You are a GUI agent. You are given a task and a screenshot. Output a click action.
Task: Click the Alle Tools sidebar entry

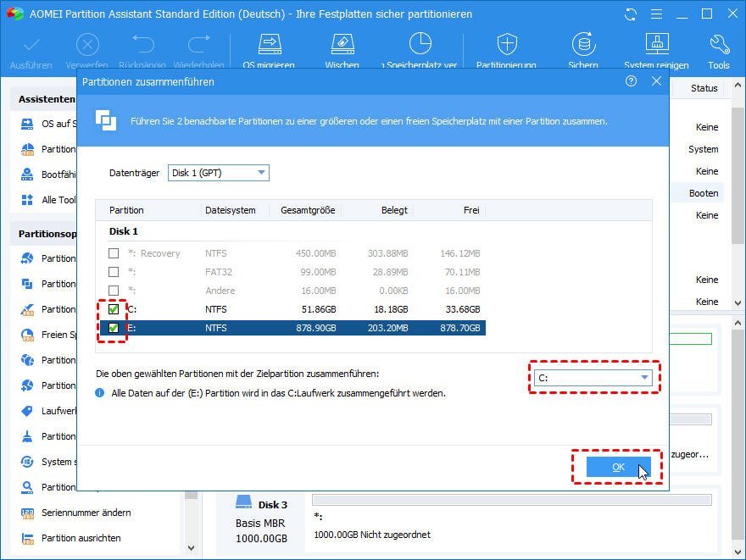pos(58,200)
